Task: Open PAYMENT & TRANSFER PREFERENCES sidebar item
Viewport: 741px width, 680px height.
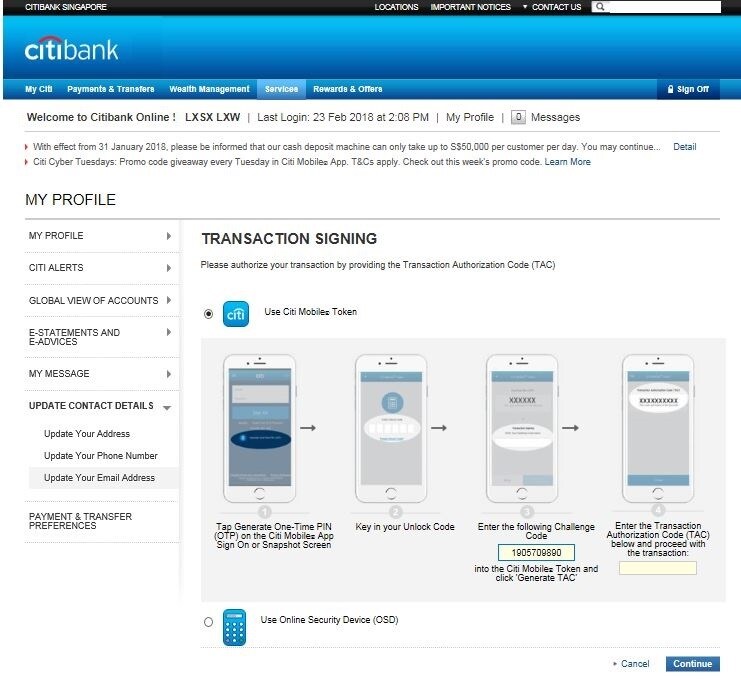Action: (x=80, y=521)
